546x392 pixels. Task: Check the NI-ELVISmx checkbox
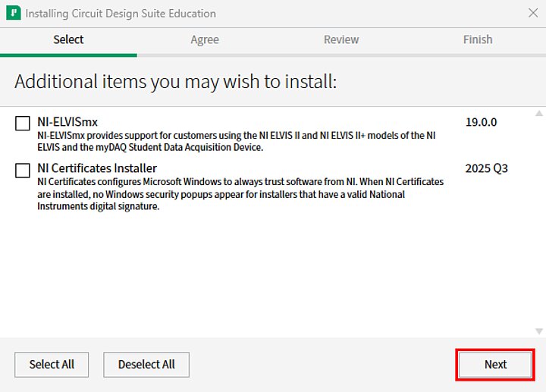(x=23, y=124)
